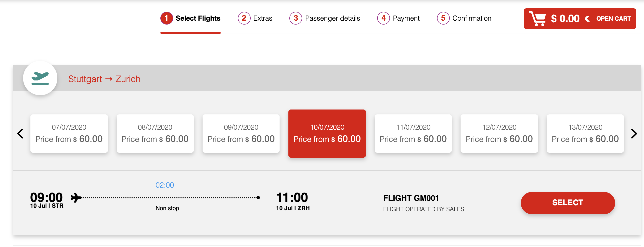Choose the 07/07/2020 date card
Viewport: 644px width, 247px height.
(69, 134)
